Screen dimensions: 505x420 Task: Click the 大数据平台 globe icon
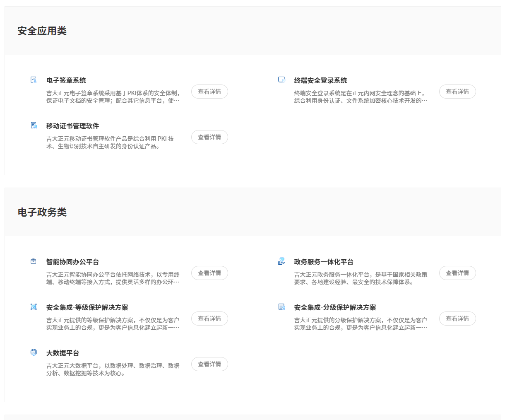coord(34,352)
